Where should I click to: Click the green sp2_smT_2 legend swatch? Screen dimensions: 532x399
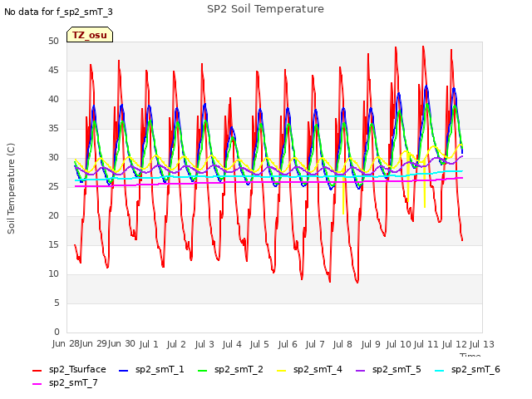click(202, 371)
